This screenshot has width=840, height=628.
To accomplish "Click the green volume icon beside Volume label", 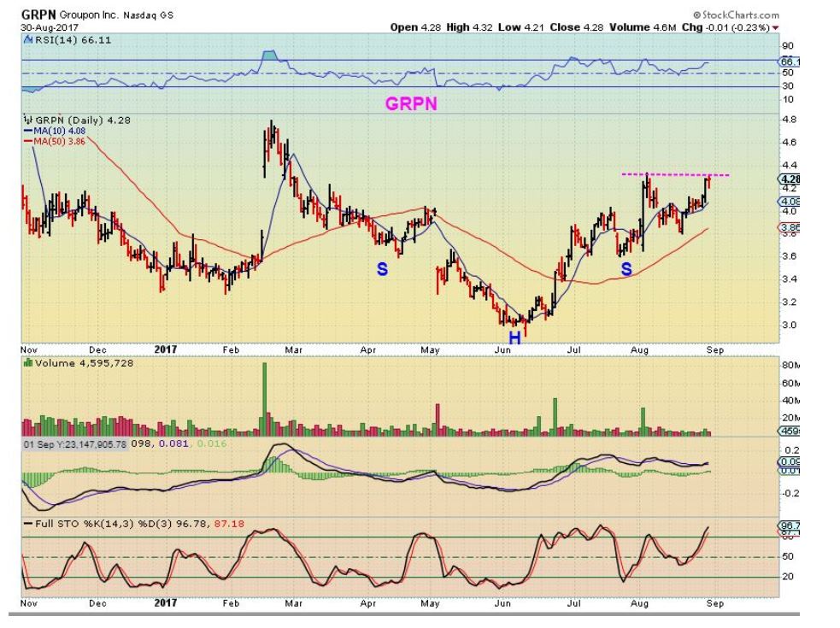I will [28, 363].
